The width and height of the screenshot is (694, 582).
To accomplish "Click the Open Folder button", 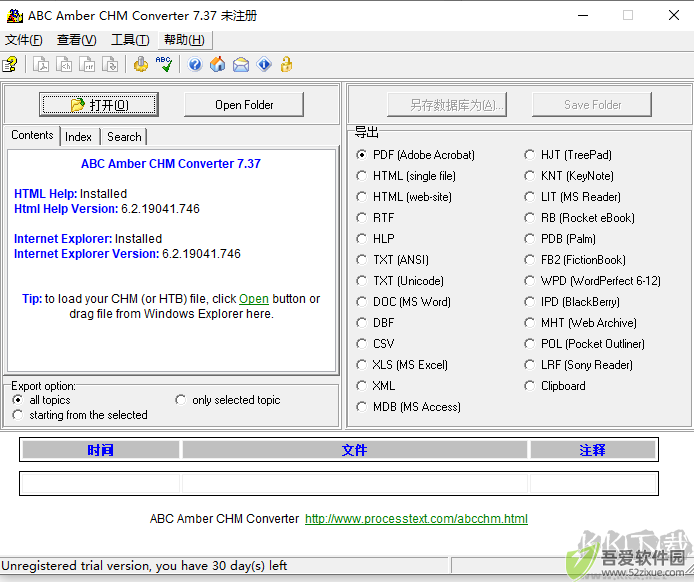I will click(244, 105).
